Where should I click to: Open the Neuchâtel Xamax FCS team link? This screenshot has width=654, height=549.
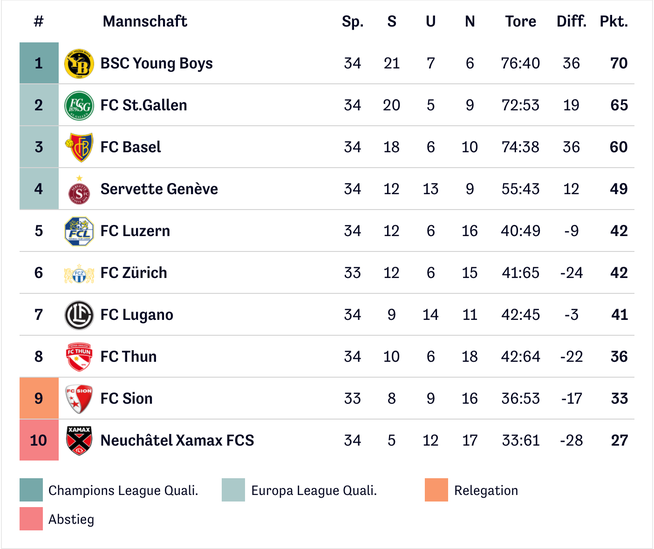click(x=177, y=440)
